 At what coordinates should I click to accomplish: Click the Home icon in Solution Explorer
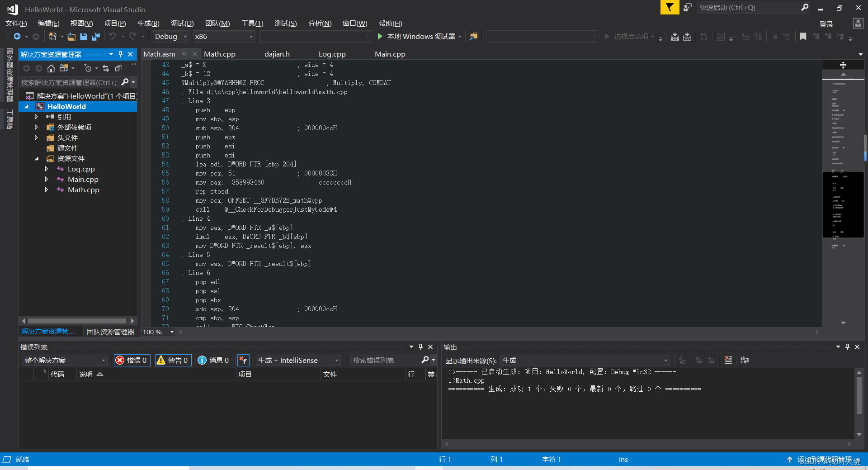[x=51, y=68]
